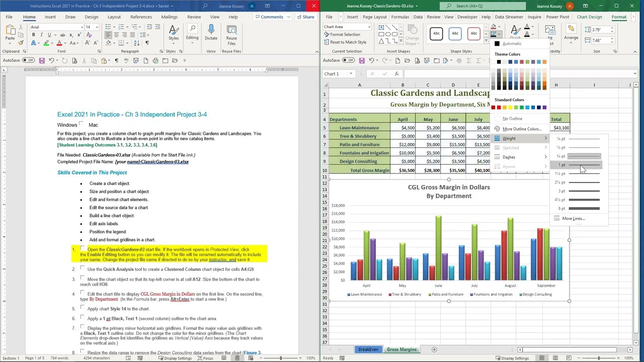Click the add new sheet plus icon
This screenshot has height=362, width=644.
click(434, 349)
